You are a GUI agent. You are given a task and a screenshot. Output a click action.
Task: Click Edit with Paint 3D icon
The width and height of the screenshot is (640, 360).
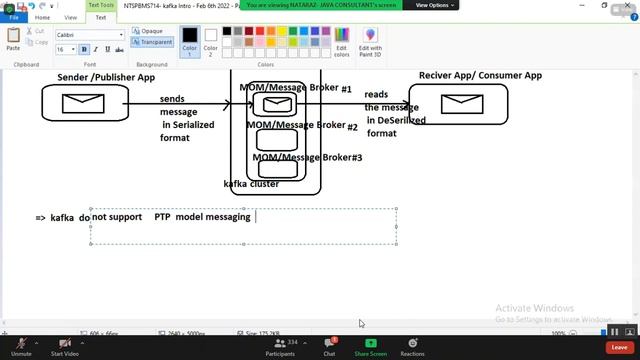[x=370, y=42]
